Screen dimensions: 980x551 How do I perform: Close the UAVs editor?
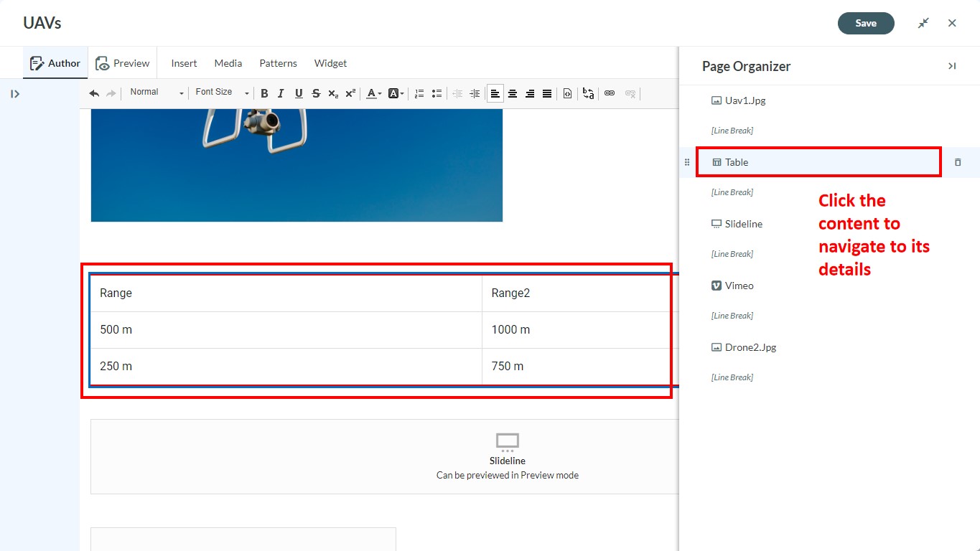pos(952,23)
